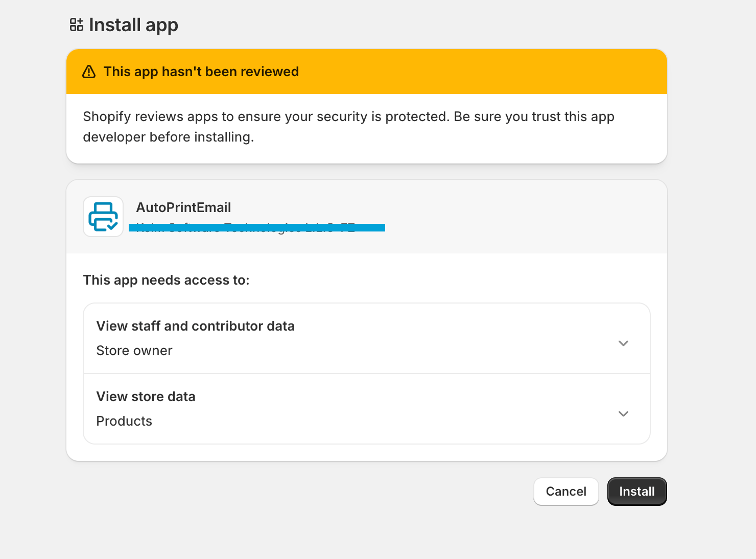Click the 'This app hasn't been reviewed' heading

click(201, 72)
